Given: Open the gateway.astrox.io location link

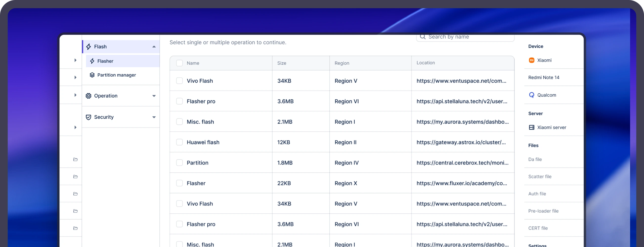Looking at the screenshot, I should click(461, 142).
